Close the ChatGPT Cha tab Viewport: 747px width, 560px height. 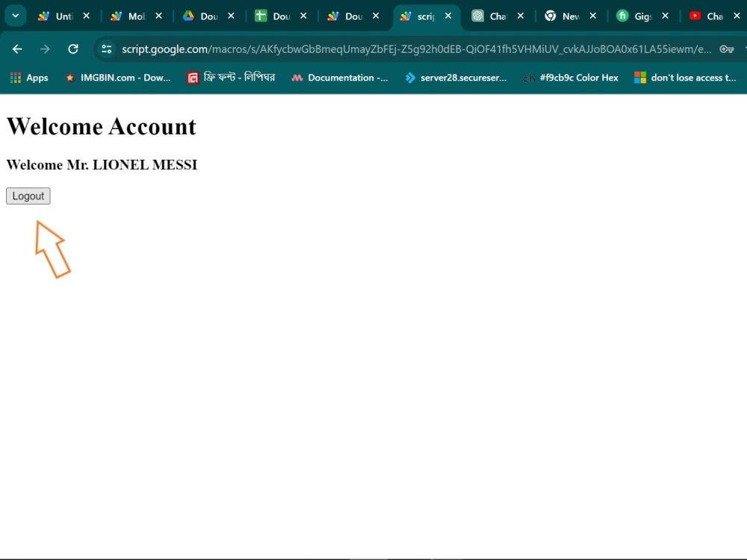(x=521, y=16)
